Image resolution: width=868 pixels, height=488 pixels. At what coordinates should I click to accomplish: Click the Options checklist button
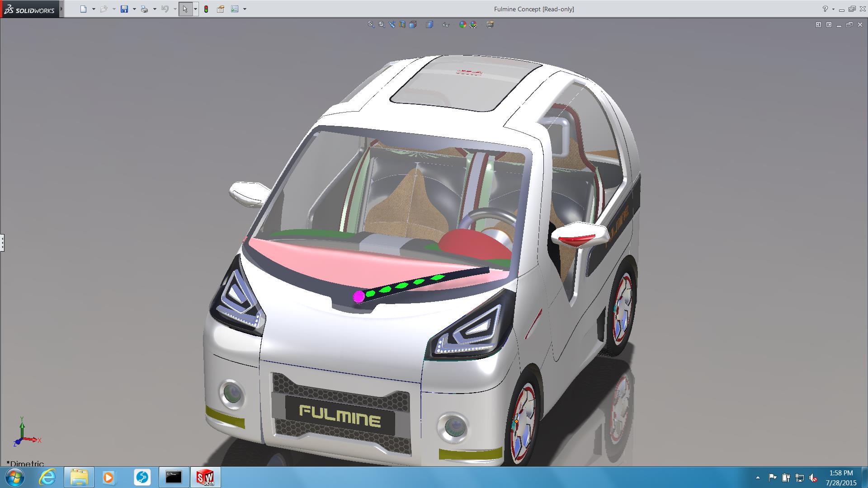pos(235,9)
